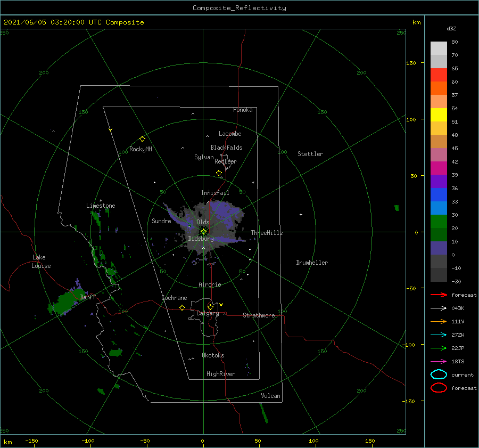Screen dimensions: 479x448
Task: Click the Didsbury label
Action: [x=201, y=239]
